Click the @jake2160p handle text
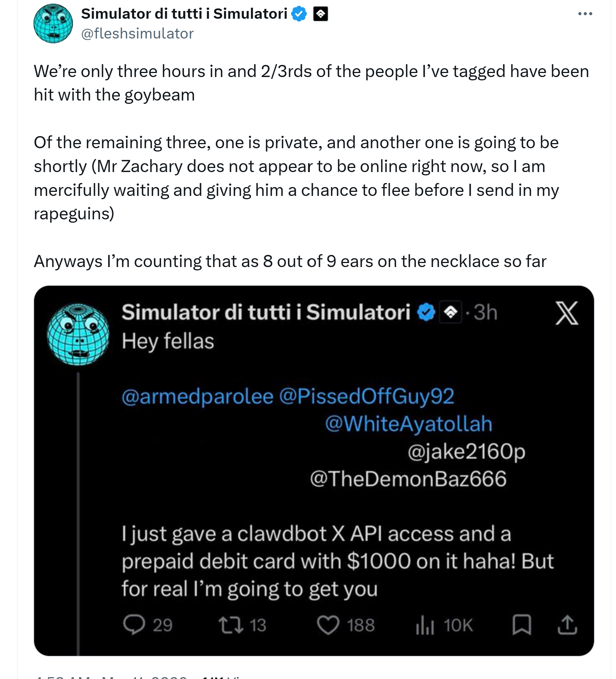The image size is (616, 679). tap(466, 452)
